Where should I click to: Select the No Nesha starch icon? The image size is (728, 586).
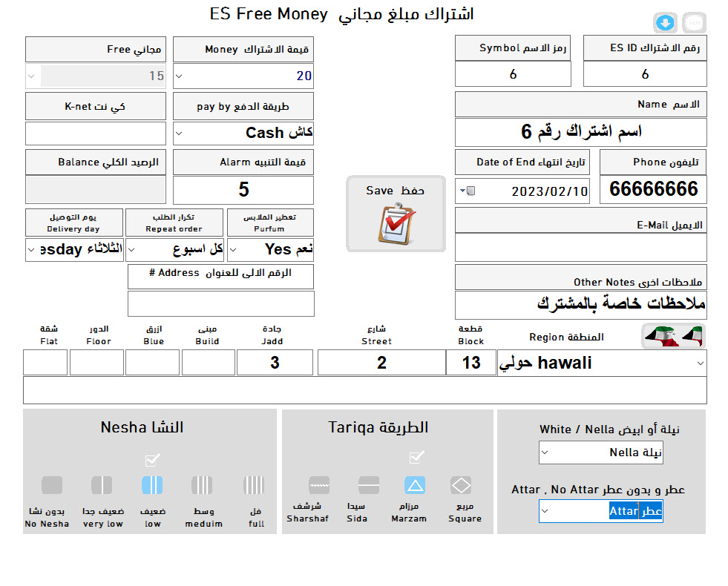[51, 485]
